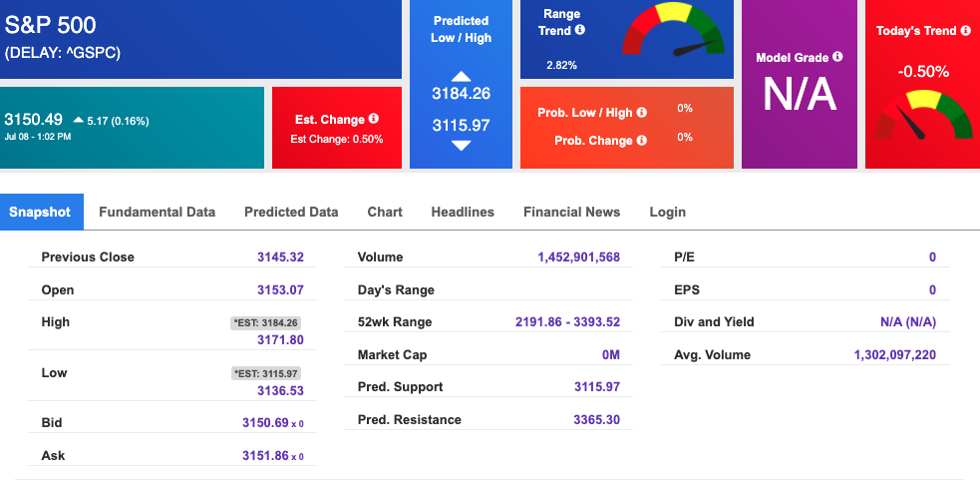
Task: Click info icon beside Prob. Change
Action: (641, 140)
